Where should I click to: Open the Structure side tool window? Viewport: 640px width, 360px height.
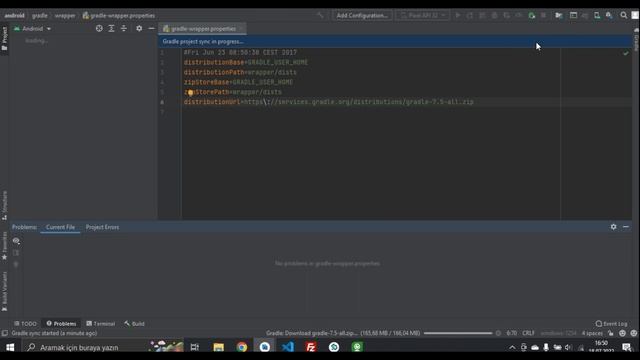coord(4,205)
